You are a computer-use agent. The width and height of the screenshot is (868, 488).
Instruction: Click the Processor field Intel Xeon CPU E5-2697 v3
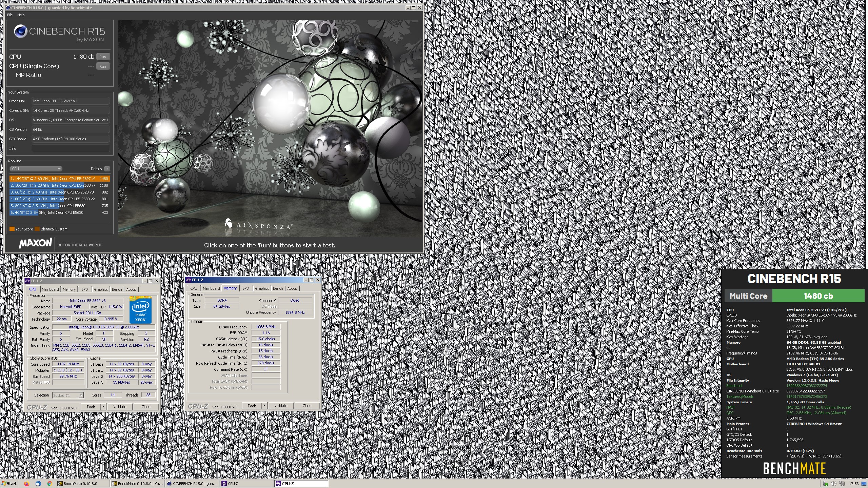pos(71,101)
